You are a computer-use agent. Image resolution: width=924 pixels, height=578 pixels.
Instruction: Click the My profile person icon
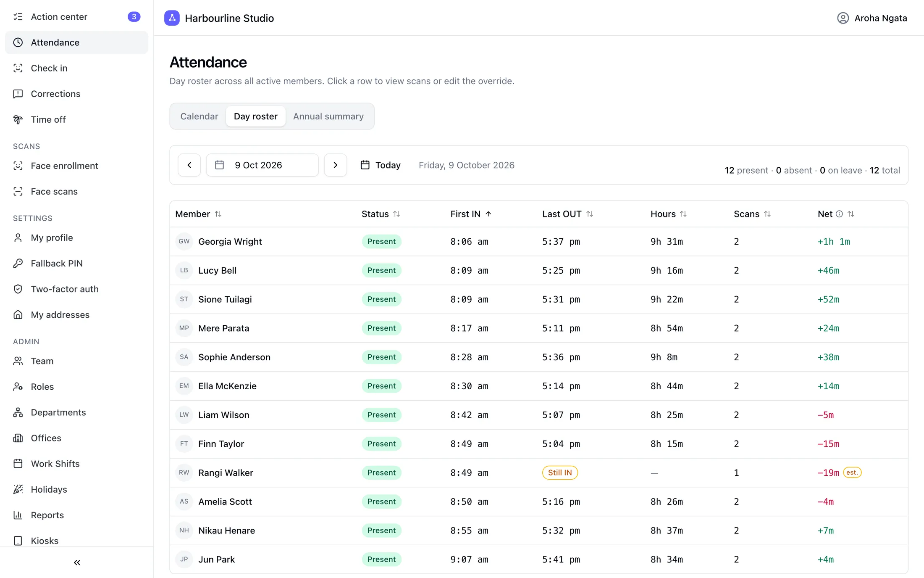18,238
